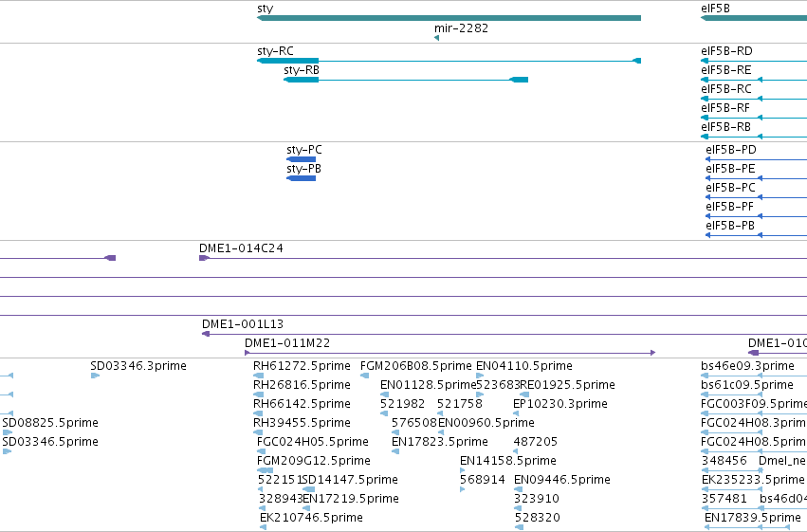Viewport: 807px width, 532px height.
Task: Click bs46e09.3prime EST label
Action: point(748,366)
